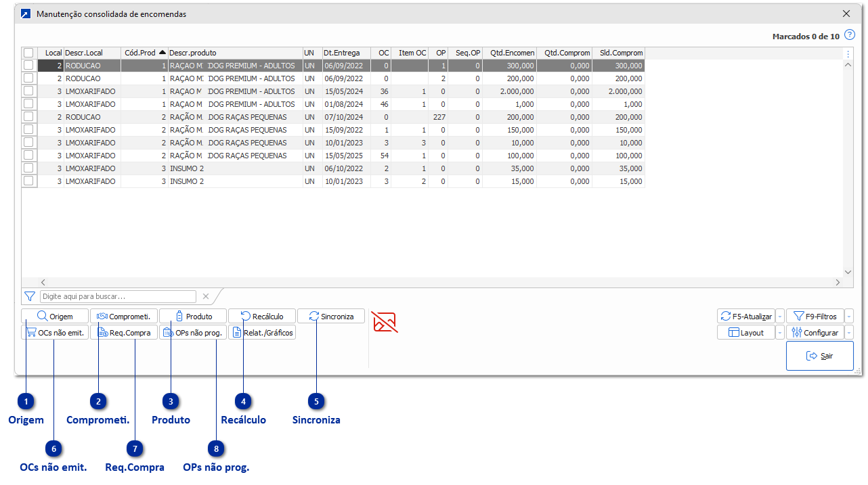This screenshot has width=868, height=485.
Task: Click the Sincroniza button
Action: (331, 316)
